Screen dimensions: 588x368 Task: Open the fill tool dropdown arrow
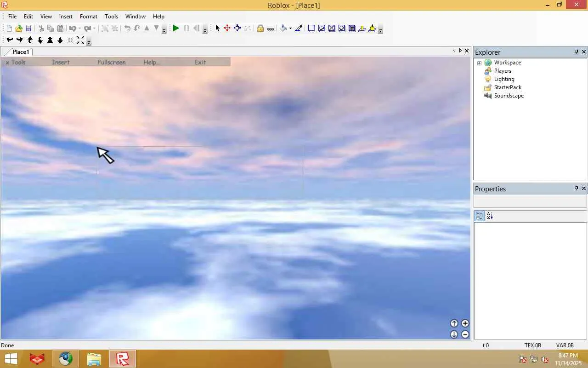tap(290, 29)
